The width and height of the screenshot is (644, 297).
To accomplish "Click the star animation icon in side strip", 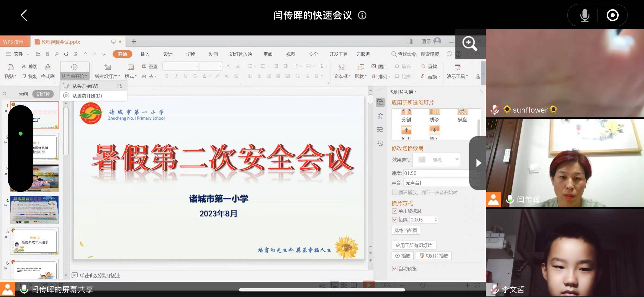I will click(x=380, y=116).
